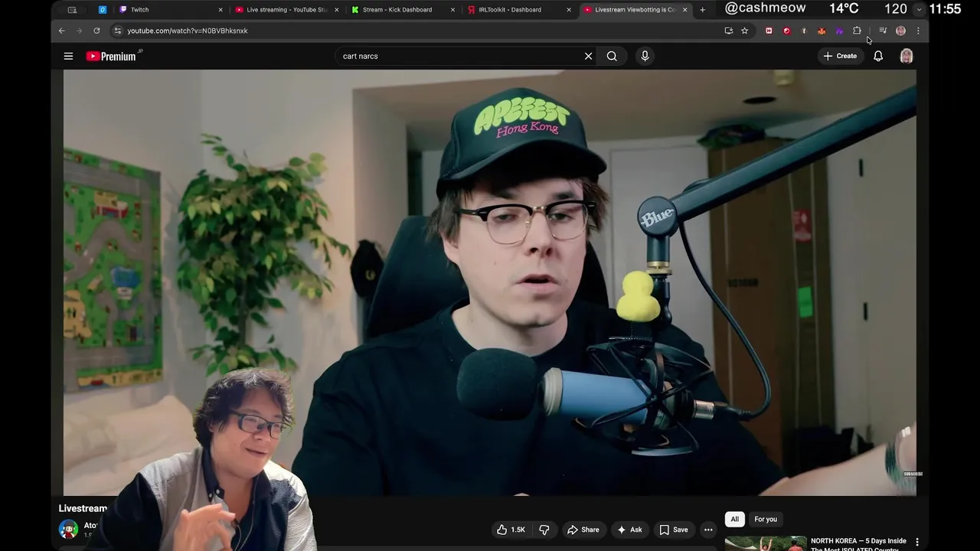980x551 pixels.
Task: Bookmark this page with the star icon
Action: point(744,31)
